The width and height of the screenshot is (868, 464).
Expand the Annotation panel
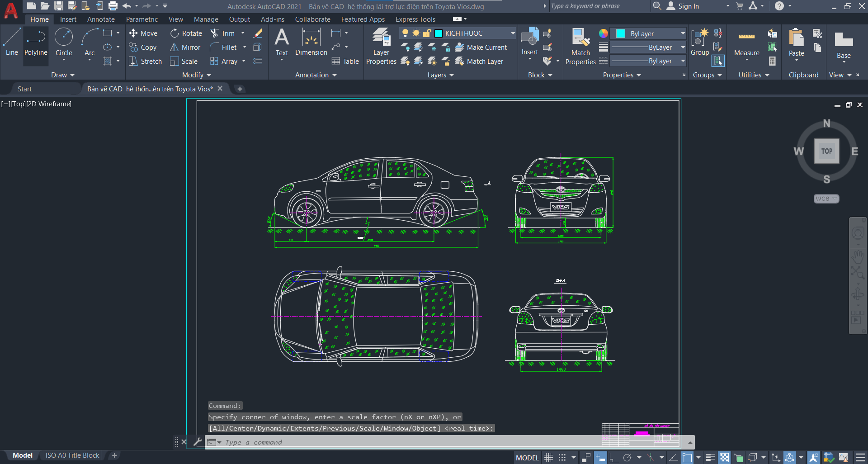[316, 75]
